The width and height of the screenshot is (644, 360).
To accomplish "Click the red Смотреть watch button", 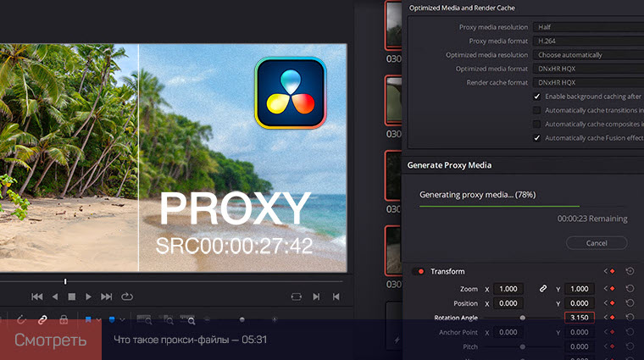I will point(51,340).
